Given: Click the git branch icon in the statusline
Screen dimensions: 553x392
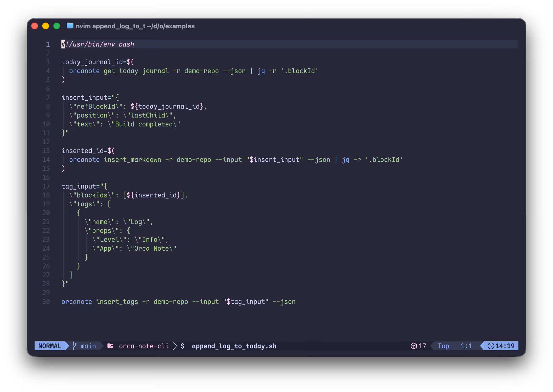Looking at the screenshot, I should tap(75, 346).
